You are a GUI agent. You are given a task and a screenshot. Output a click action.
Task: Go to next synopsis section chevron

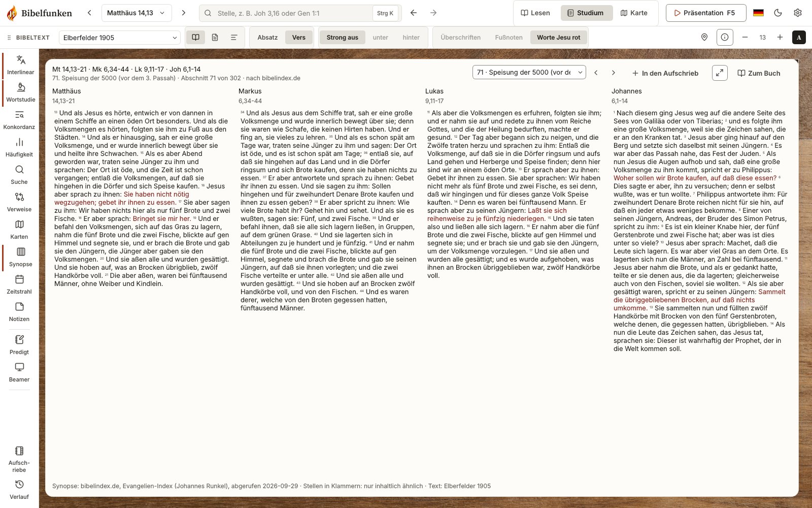[614, 73]
